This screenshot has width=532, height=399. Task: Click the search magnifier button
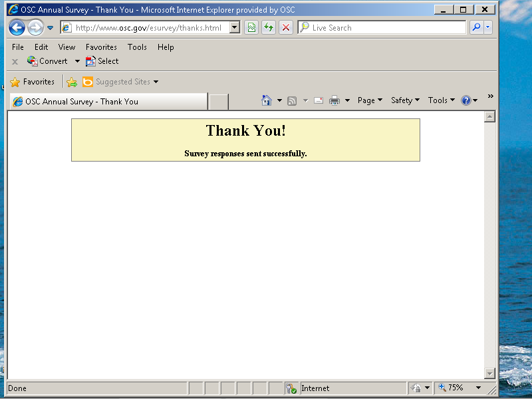[476, 27]
